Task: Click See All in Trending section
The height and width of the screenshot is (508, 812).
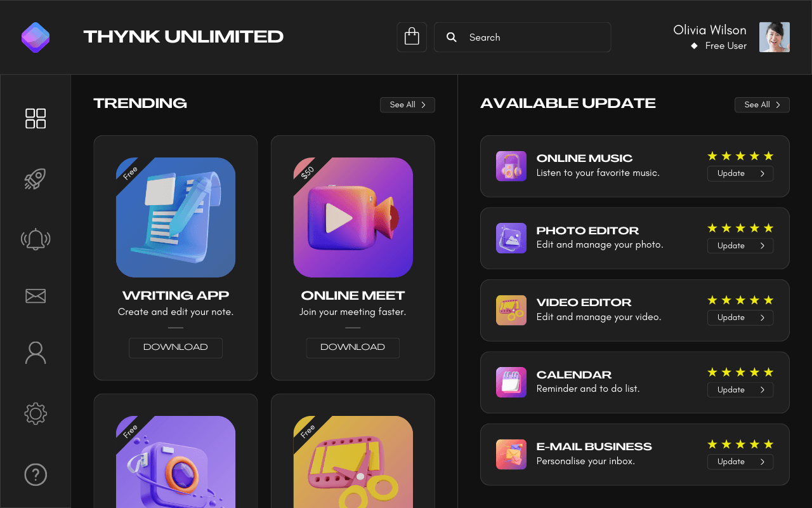Action: (407, 105)
